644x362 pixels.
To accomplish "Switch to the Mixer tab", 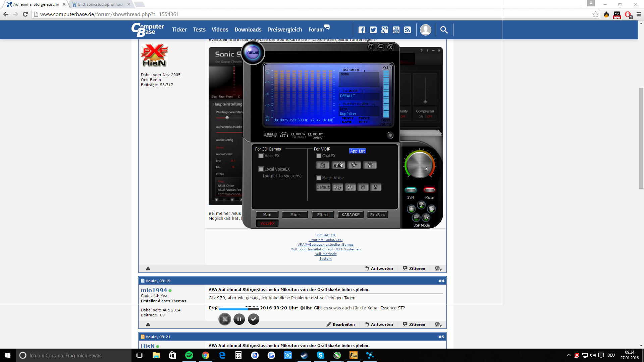I will pos(295,215).
